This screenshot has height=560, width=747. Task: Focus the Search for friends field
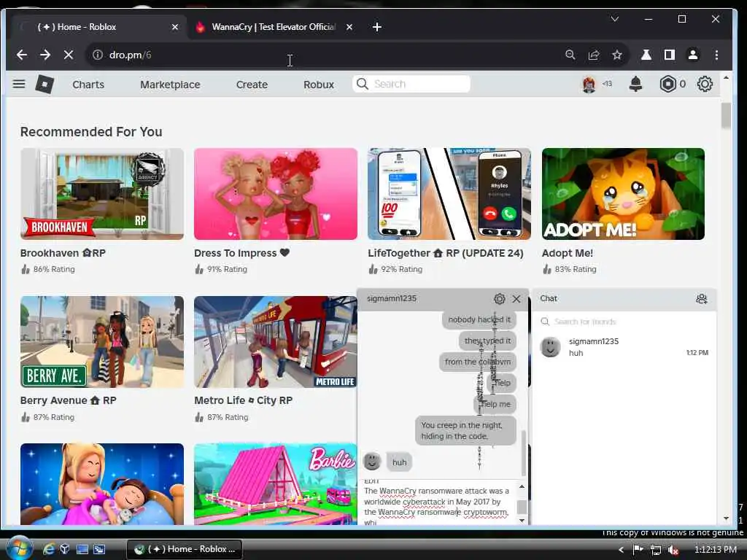pyautogui.click(x=624, y=322)
